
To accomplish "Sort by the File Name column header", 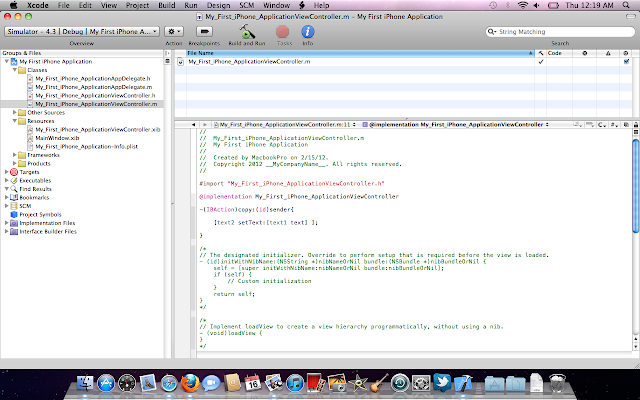I will click(360, 53).
